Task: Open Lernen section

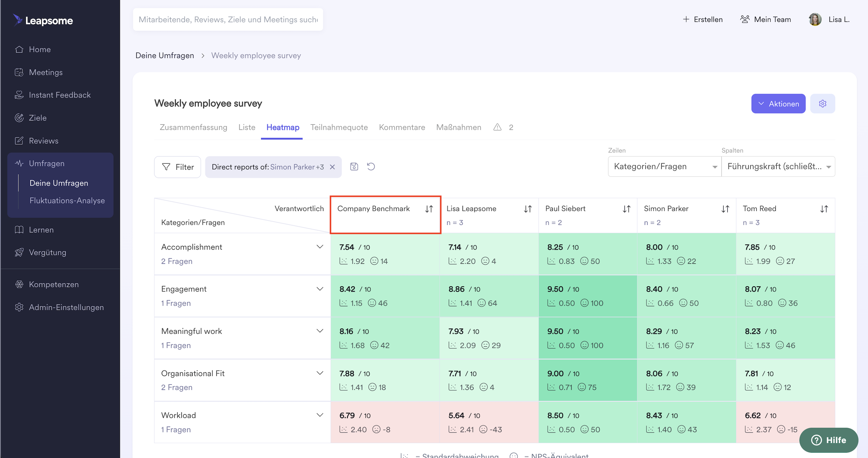Action: tap(34, 230)
